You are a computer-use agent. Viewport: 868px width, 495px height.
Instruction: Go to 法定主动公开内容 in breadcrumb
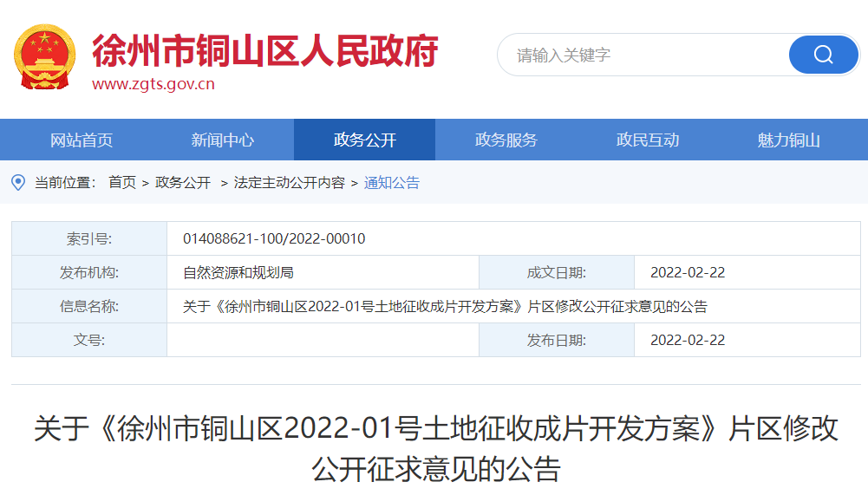(x=289, y=183)
